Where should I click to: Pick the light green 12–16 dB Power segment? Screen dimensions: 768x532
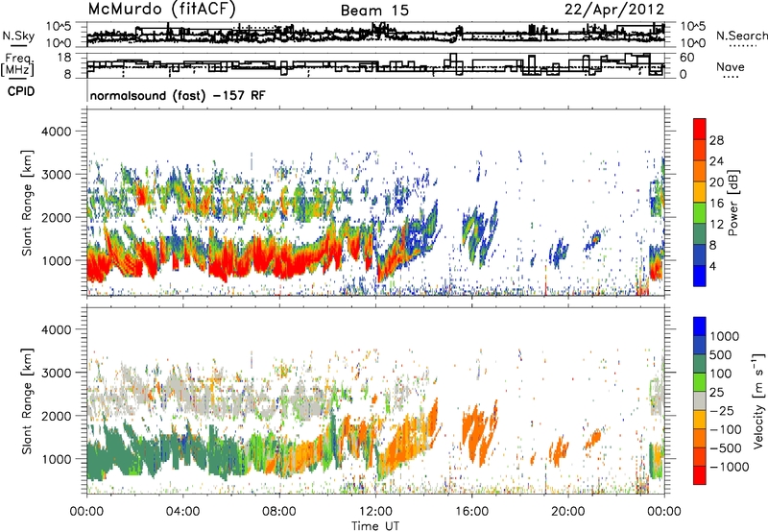700,214
